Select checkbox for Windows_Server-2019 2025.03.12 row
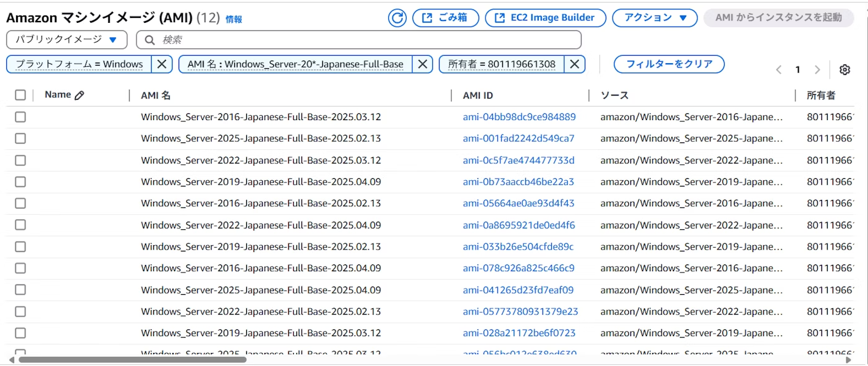The image size is (868, 366). pos(20,333)
